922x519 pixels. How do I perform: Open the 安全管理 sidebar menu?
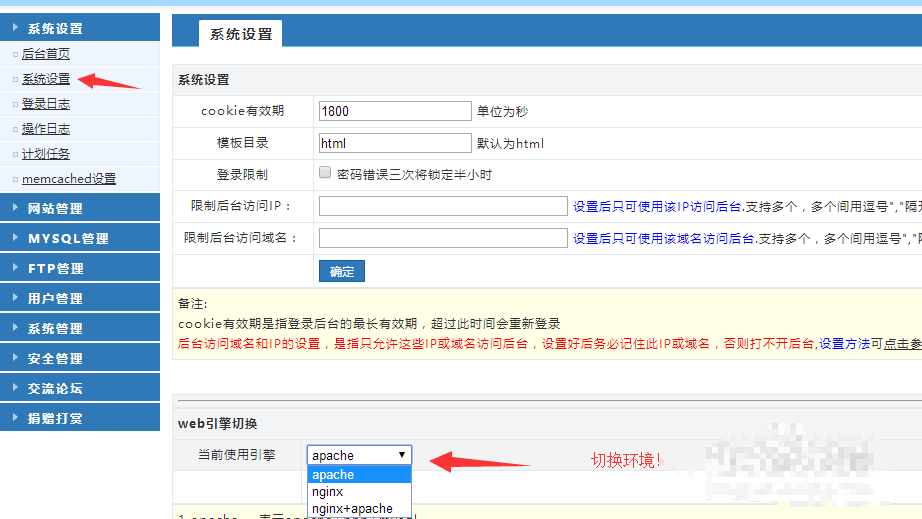click(56, 358)
